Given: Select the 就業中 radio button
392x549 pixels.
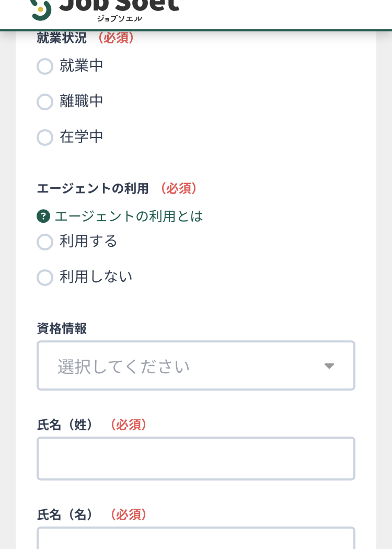Looking at the screenshot, I should pos(45,66).
